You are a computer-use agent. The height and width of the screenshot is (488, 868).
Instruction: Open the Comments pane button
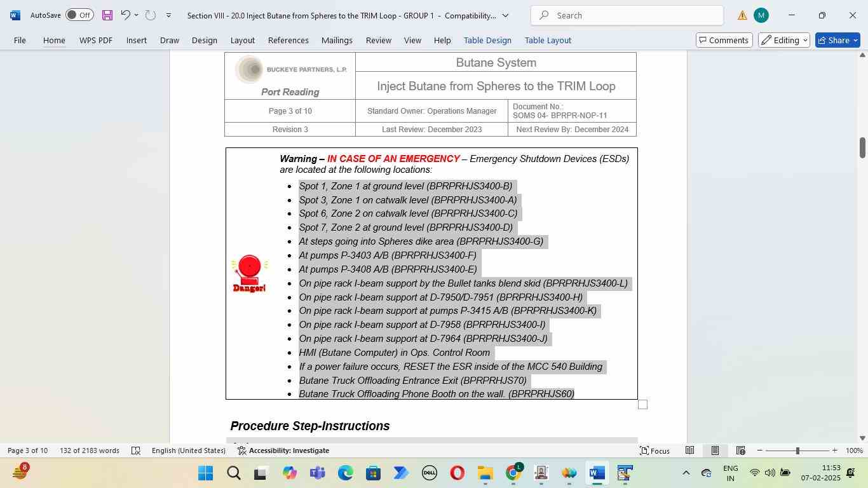pyautogui.click(x=724, y=40)
